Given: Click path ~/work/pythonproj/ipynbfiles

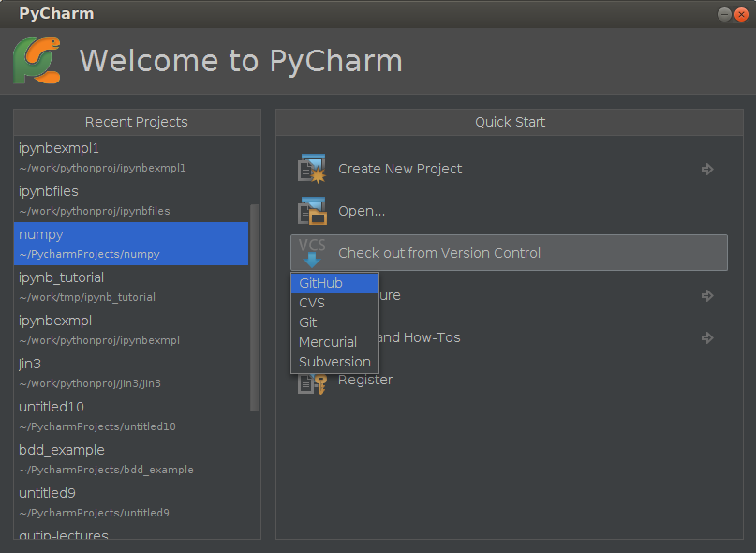Looking at the screenshot, I should point(95,211).
